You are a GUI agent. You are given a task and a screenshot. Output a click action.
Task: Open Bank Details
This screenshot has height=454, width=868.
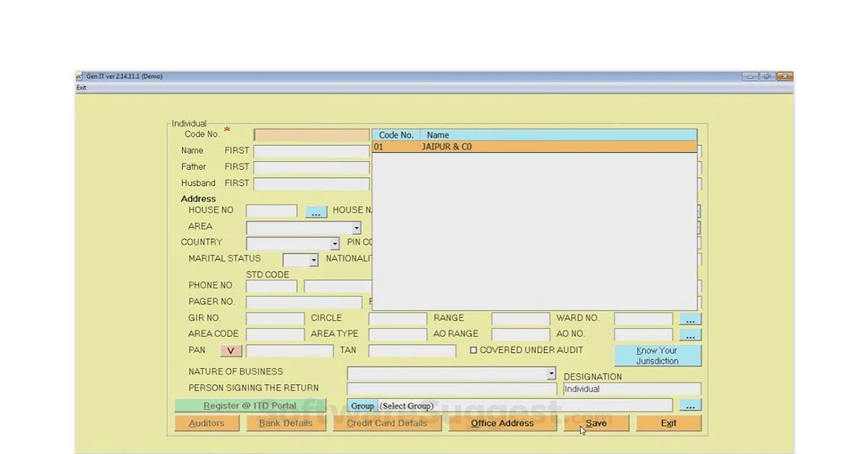tap(286, 423)
